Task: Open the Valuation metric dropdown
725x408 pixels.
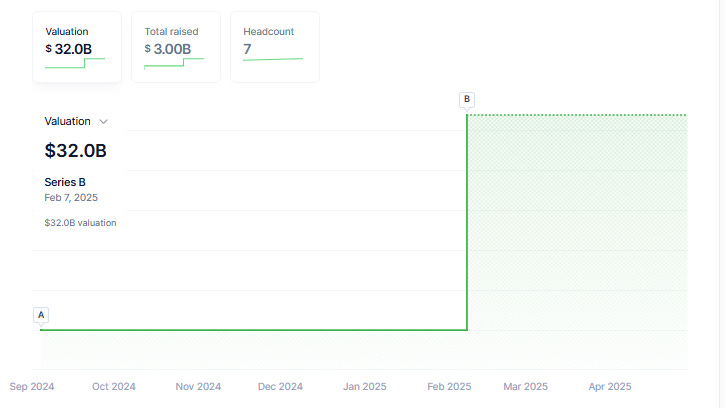Action: pyautogui.click(x=76, y=121)
